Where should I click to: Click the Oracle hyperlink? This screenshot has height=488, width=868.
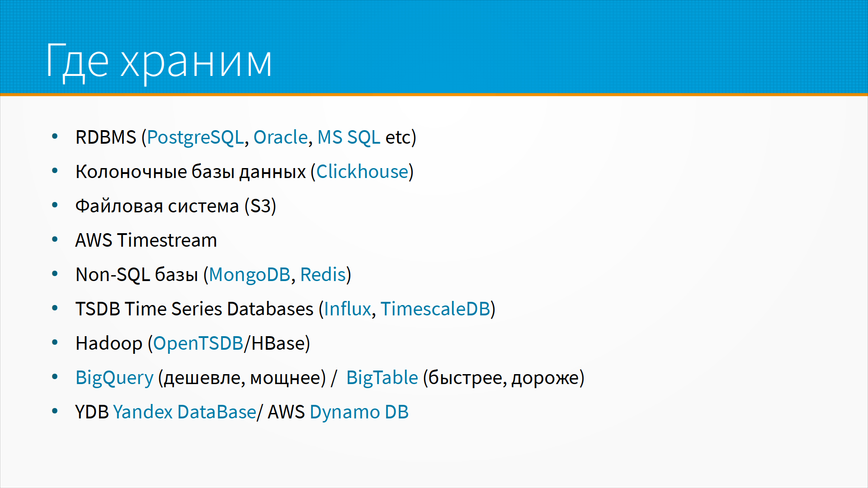click(280, 137)
